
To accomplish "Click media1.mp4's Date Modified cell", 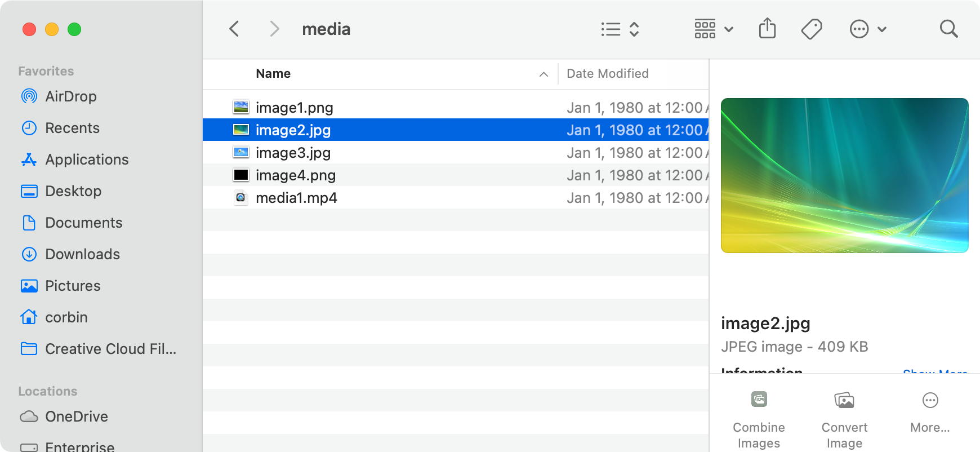I will [x=637, y=197].
